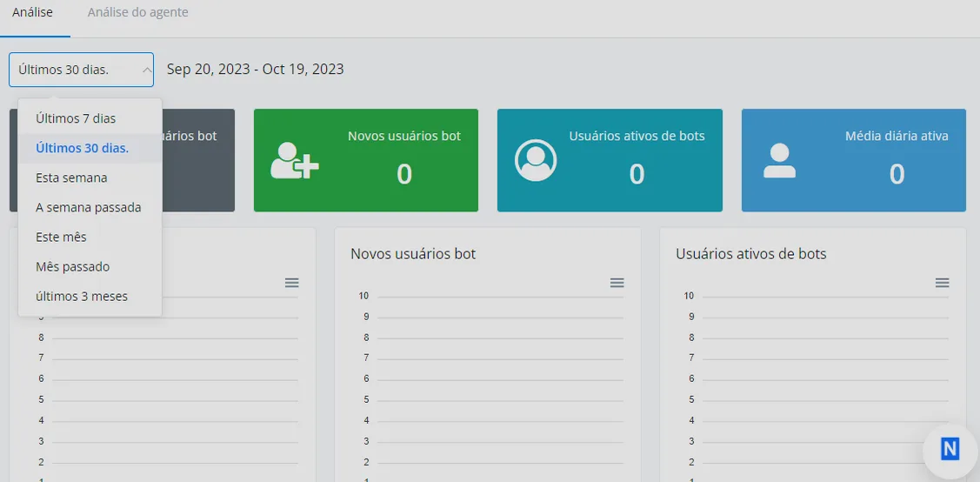Click the Novos usuários bot chart title

tap(413, 254)
